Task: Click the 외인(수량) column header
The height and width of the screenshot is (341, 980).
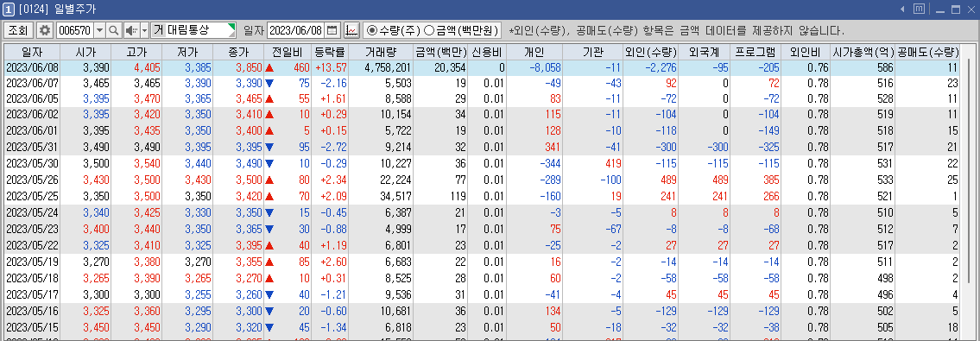Action: (x=651, y=52)
